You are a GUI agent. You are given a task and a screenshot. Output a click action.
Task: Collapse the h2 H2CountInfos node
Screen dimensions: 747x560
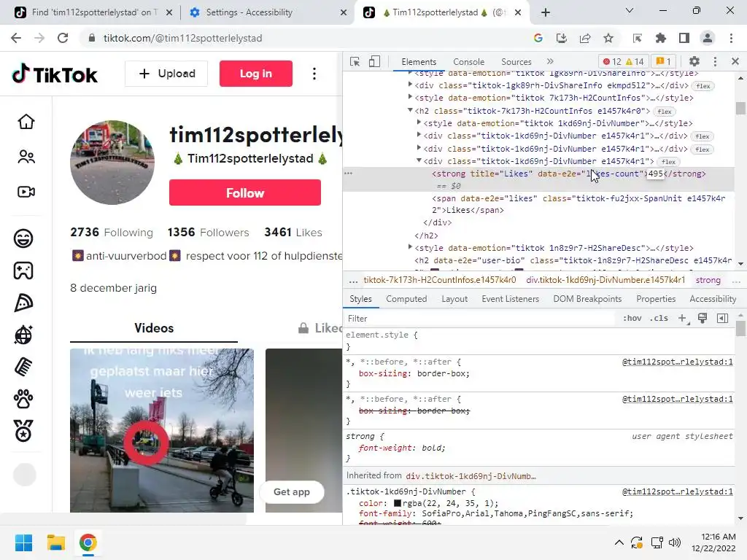410,110
